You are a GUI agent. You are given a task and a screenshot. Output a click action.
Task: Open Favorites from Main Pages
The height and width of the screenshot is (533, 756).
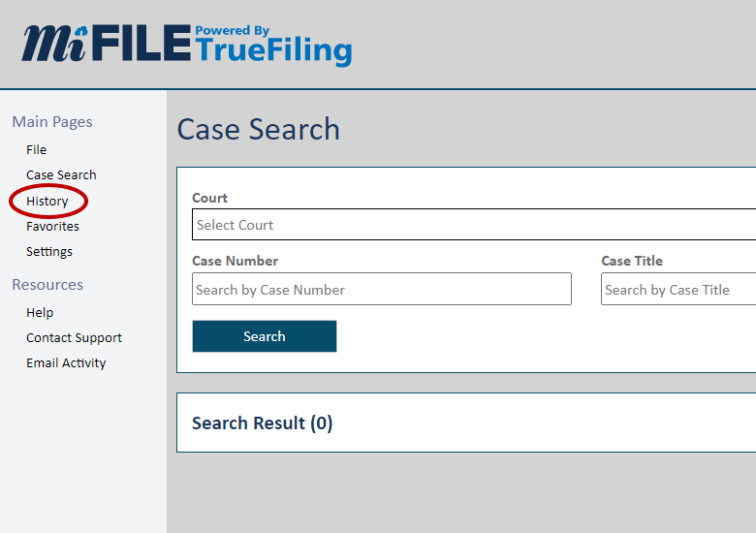pyautogui.click(x=52, y=227)
